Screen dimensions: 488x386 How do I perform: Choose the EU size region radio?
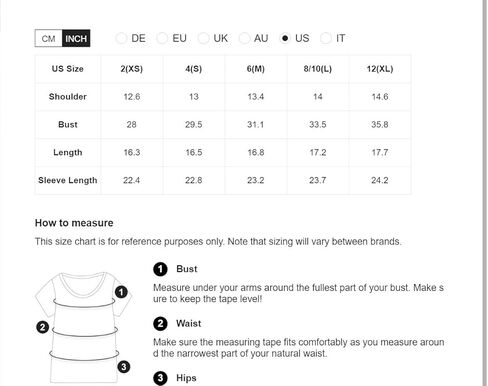point(162,38)
